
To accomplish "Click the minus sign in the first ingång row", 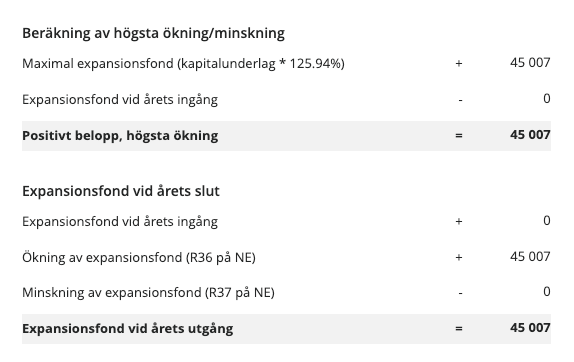I will (x=460, y=100).
